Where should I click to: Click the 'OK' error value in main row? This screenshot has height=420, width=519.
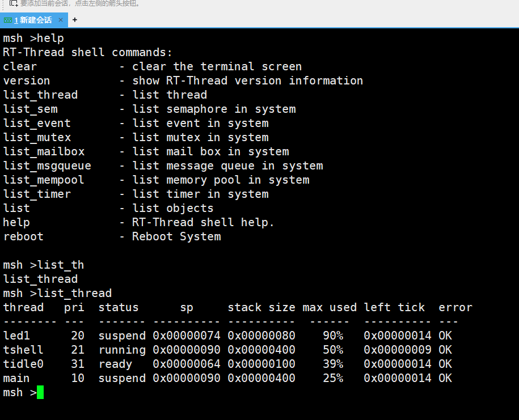(445, 378)
